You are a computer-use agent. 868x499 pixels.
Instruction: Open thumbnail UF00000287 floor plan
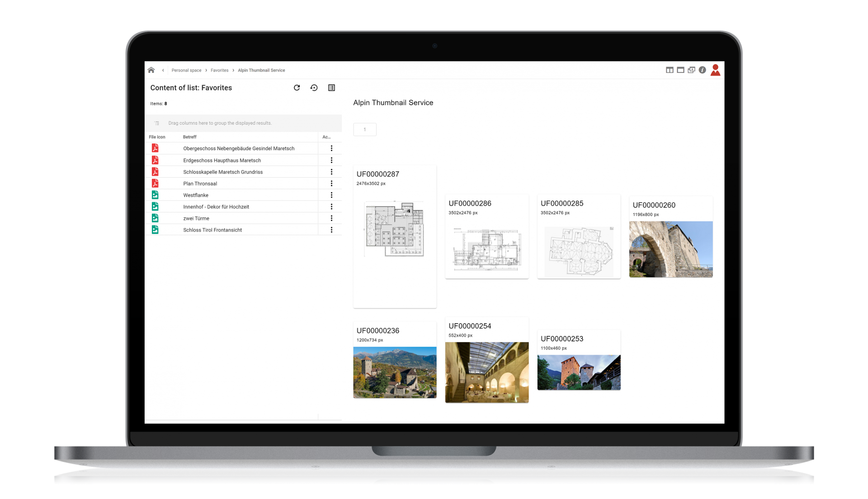tap(395, 237)
